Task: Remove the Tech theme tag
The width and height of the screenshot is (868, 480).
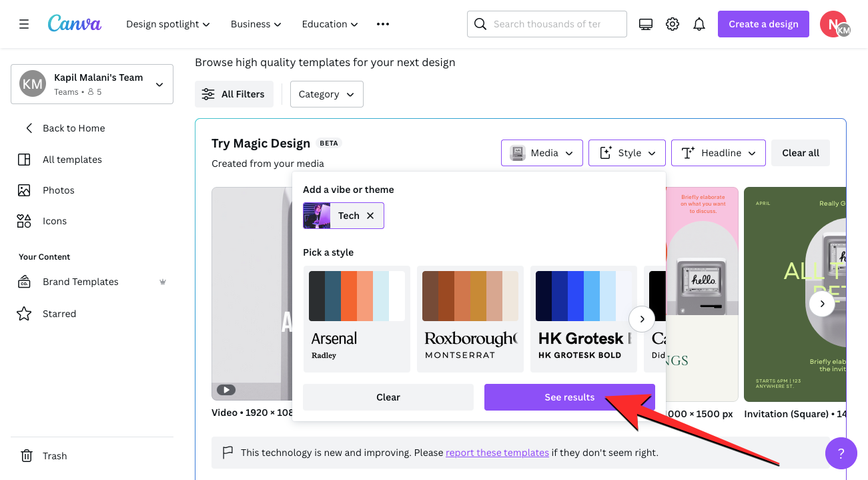Action: click(370, 216)
